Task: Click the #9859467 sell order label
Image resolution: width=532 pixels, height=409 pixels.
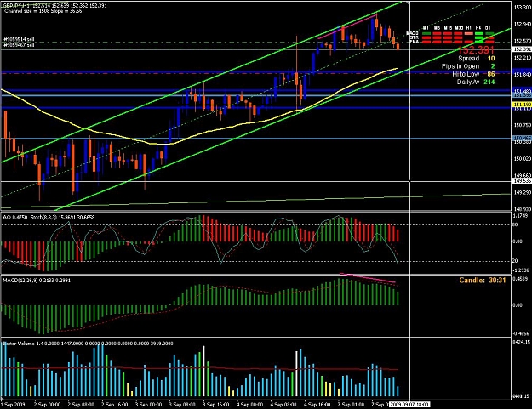Action: [19, 44]
